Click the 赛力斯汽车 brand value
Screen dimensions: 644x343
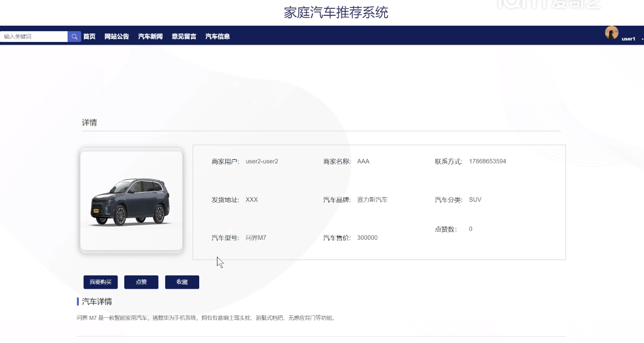[x=372, y=200]
